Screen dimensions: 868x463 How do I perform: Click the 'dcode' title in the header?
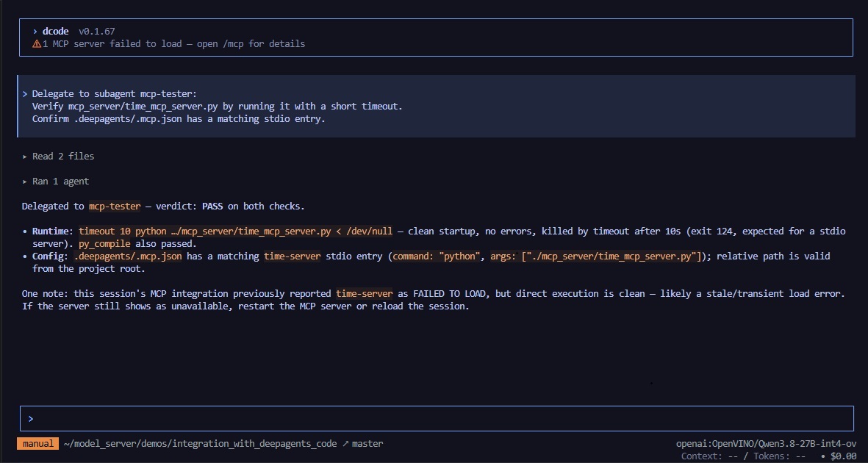55,32
